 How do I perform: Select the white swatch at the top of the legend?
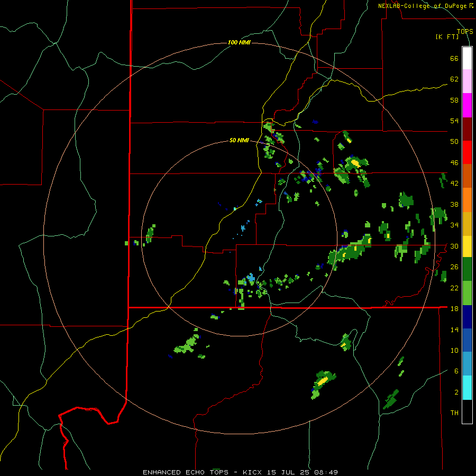(467, 58)
